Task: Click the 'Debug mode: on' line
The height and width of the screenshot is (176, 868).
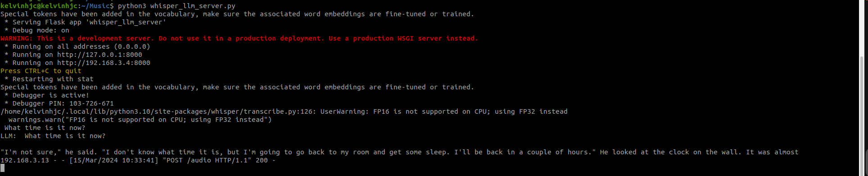Action: tap(37, 30)
